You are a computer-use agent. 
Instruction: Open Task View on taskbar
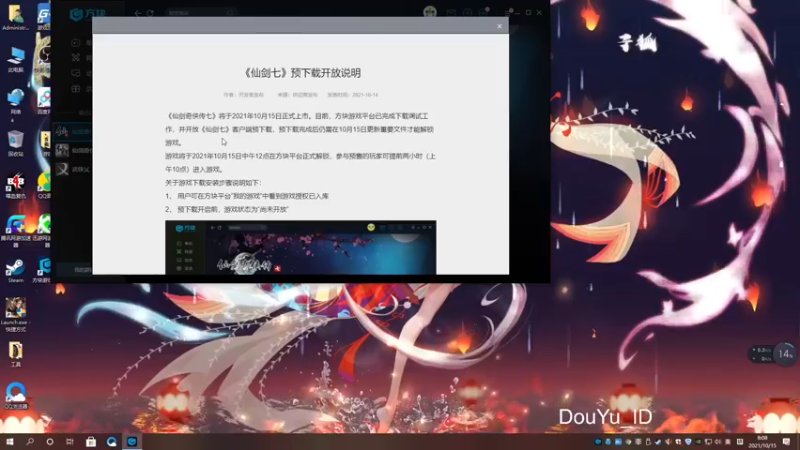click(x=70, y=441)
